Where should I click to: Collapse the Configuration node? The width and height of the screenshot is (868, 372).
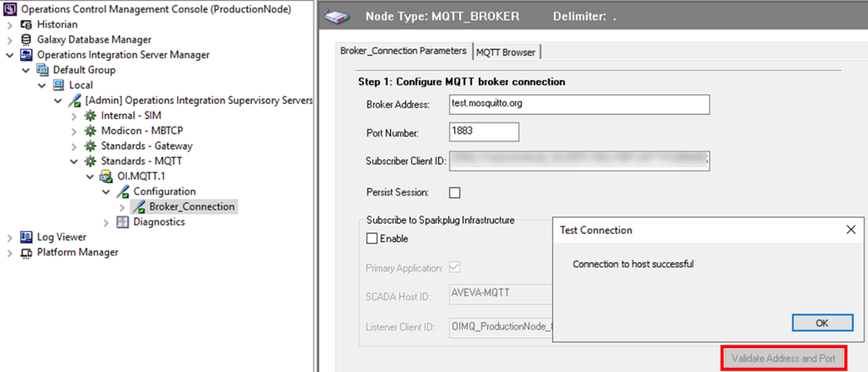(x=106, y=191)
